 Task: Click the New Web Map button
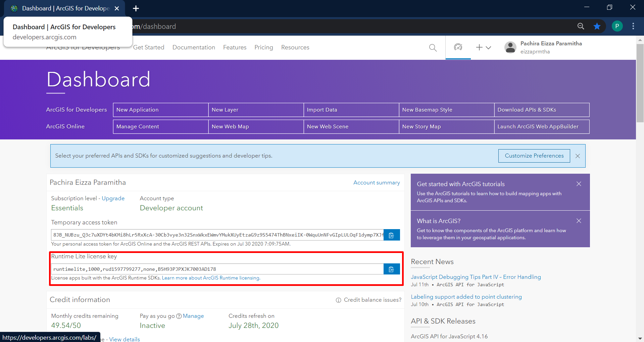click(256, 127)
